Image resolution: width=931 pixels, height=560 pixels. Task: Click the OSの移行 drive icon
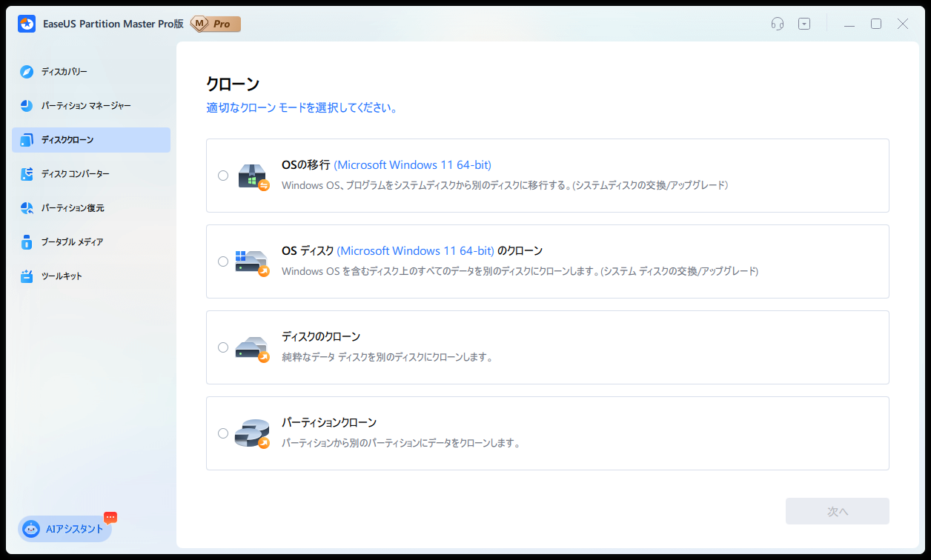point(253,177)
